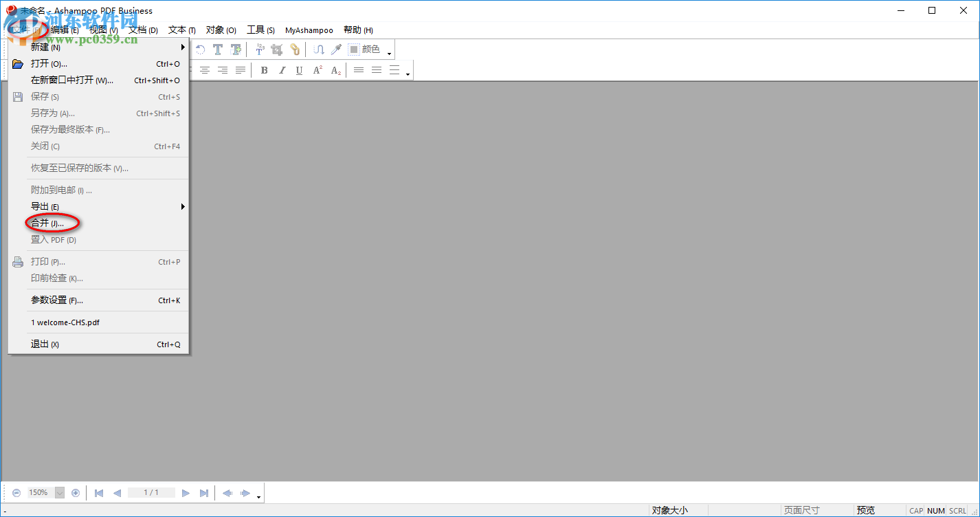Click the 页面尺寸 status bar entry
This screenshot has height=517, width=980.
(x=802, y=511)
